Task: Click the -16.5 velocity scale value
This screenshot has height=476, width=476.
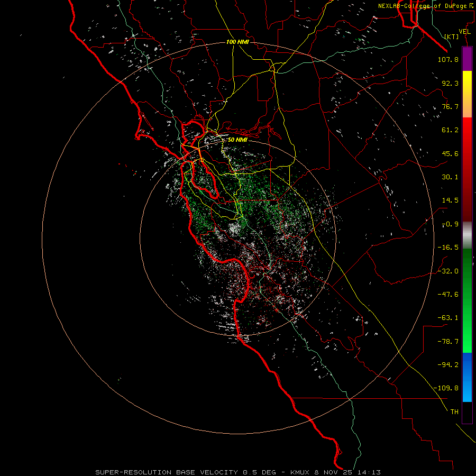Action: [448, 248]
